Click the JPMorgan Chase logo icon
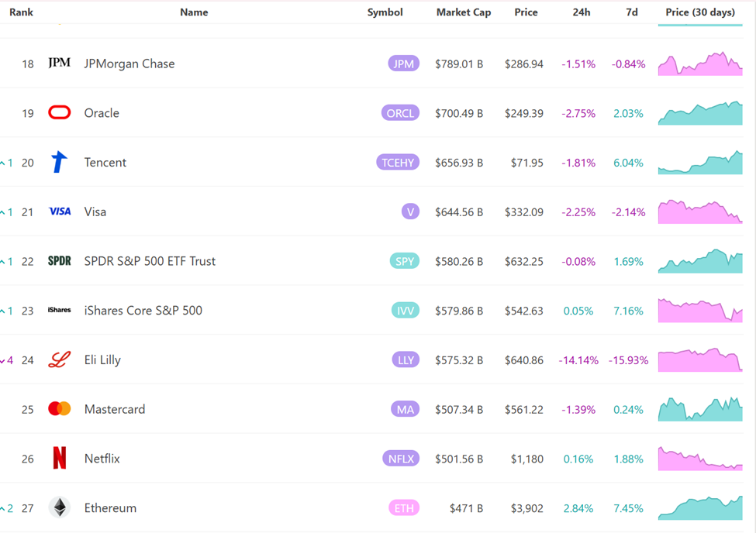 coord(60,64)
